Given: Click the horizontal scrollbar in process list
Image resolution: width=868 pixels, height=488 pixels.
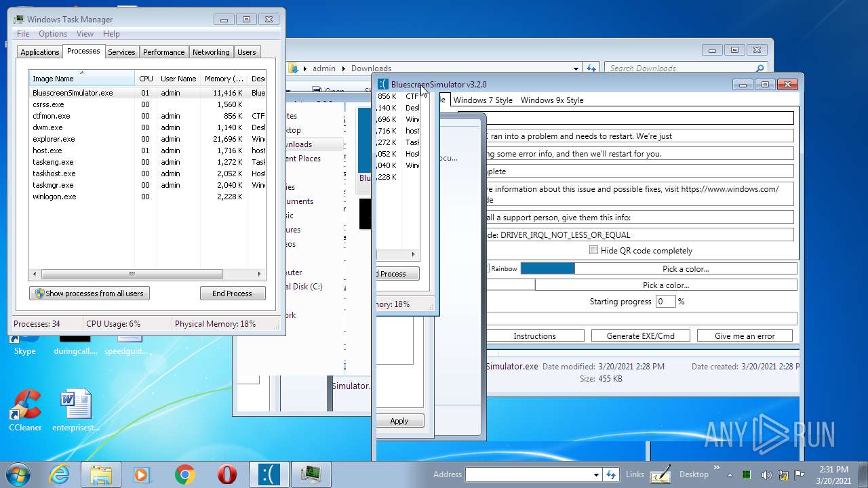Looking at the screenshot, I should [132, 274].
